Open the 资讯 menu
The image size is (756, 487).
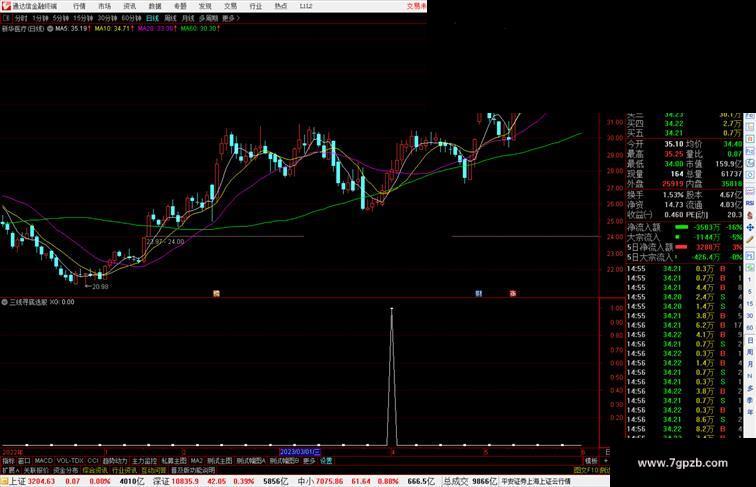coord(129,6)
